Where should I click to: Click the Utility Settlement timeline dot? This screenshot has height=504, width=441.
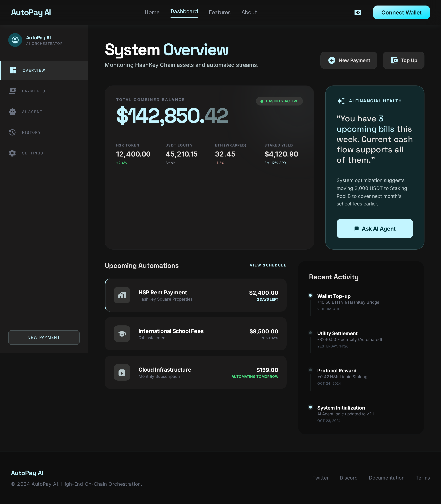click(311, 333)
